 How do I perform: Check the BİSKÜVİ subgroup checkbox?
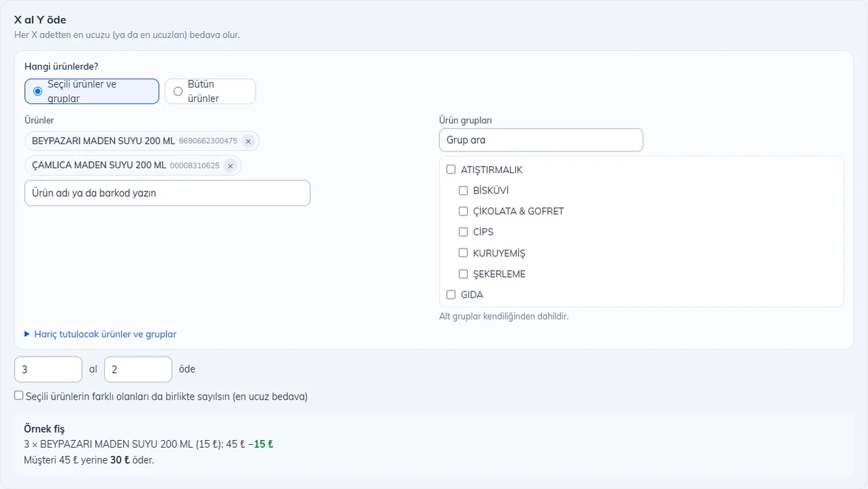coord(464,191)
